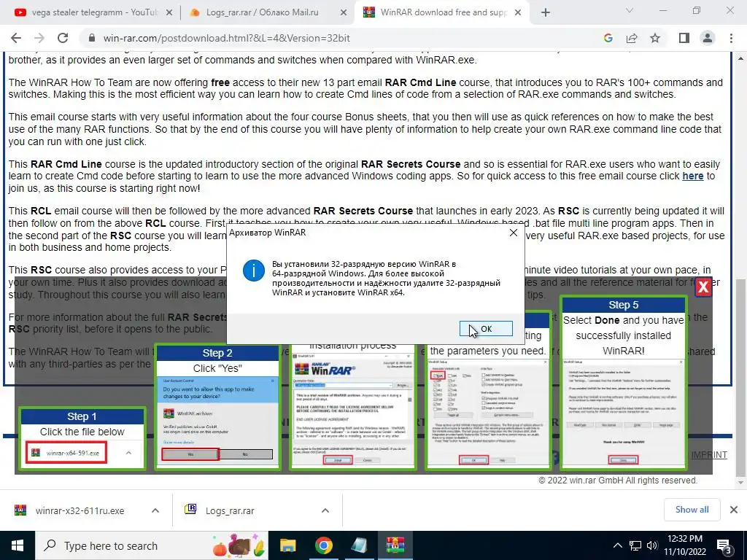
Task: Reload the current page
Action: [63, 38]
